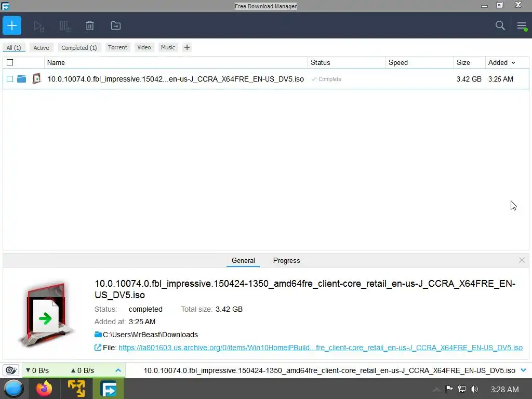Image resolution: width=532 pixels, height=399 pixels.
Task: Open the Progress details tab
Action: pos(286,261)
